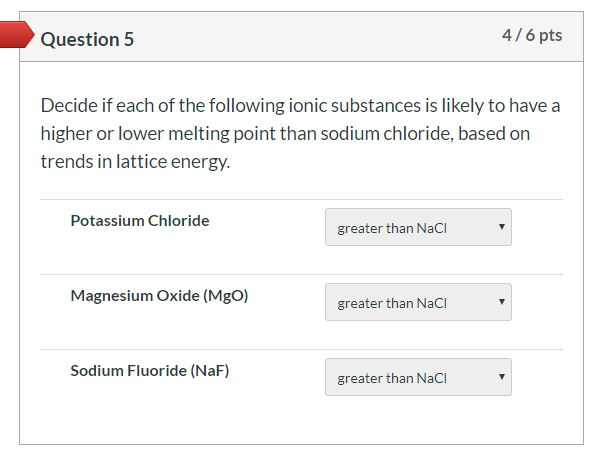
Task: Click the "4 / 6 pts" score
Action: pos(532,35)
